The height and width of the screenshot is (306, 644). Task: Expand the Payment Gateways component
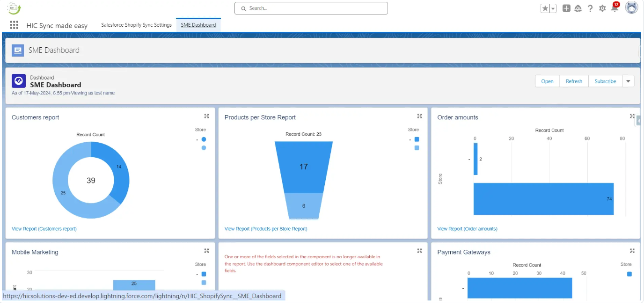tap(632, 251)
